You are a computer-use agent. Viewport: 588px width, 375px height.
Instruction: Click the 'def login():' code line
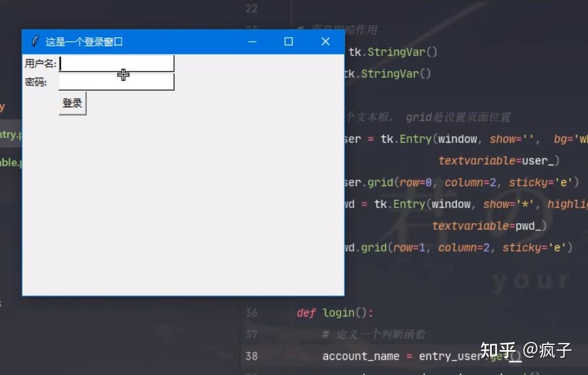coord(335,313)
